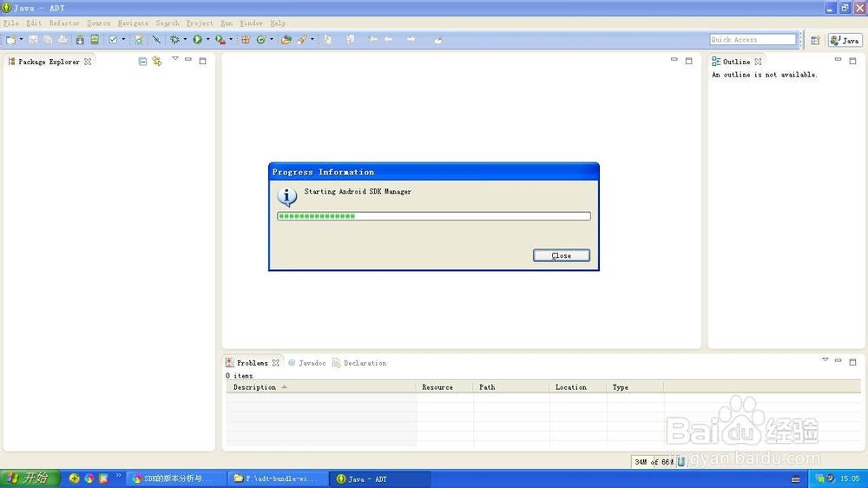Click the Open Perspective icon

[x=815, y=41]
